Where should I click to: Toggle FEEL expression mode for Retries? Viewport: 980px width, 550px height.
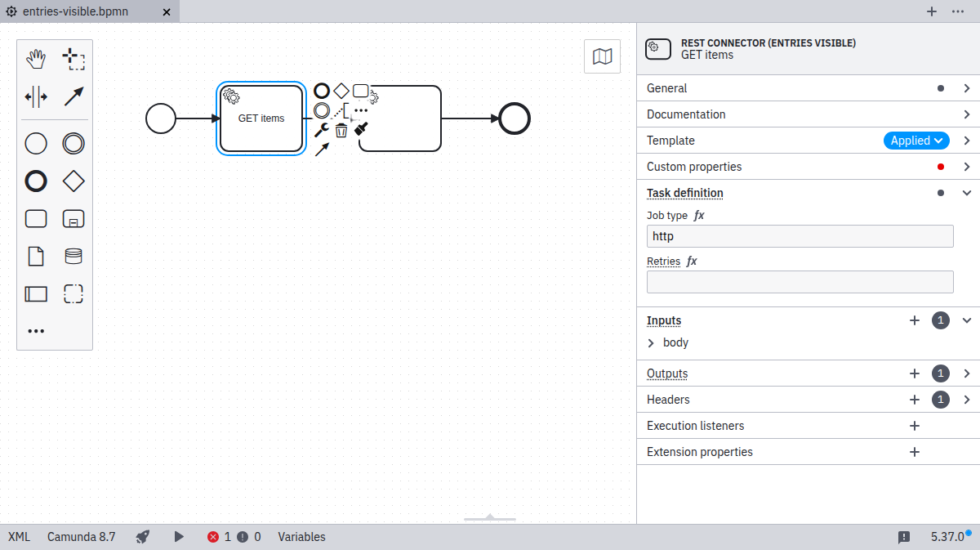click(x=692, y=261)
